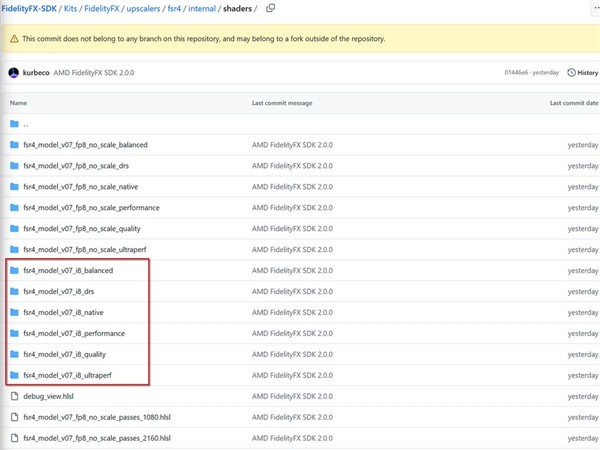Click file icon for debug_view.hlsl

[x=14, y=396]
